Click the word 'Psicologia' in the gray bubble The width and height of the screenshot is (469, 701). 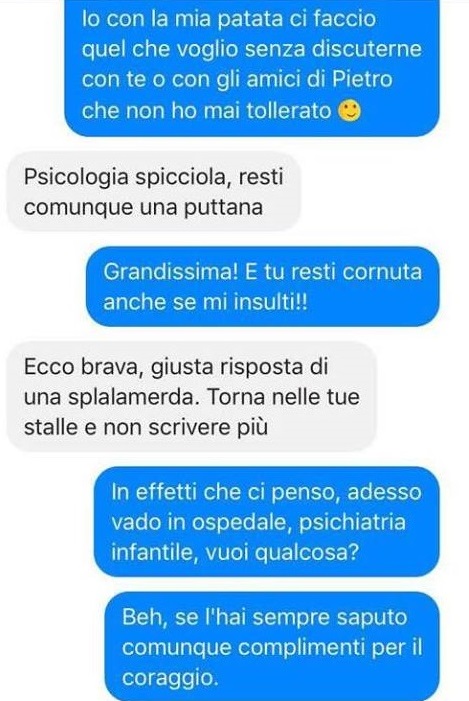pos(76,177)
